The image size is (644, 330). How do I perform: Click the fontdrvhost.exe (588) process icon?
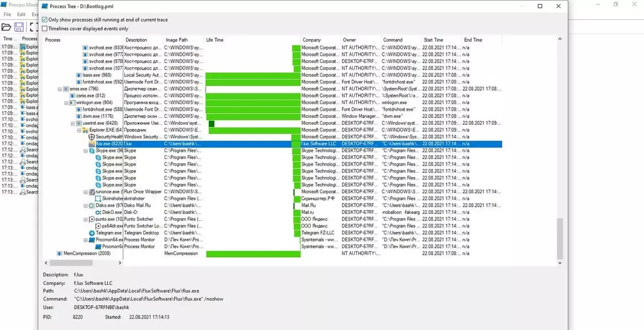(x=79, y=109)
